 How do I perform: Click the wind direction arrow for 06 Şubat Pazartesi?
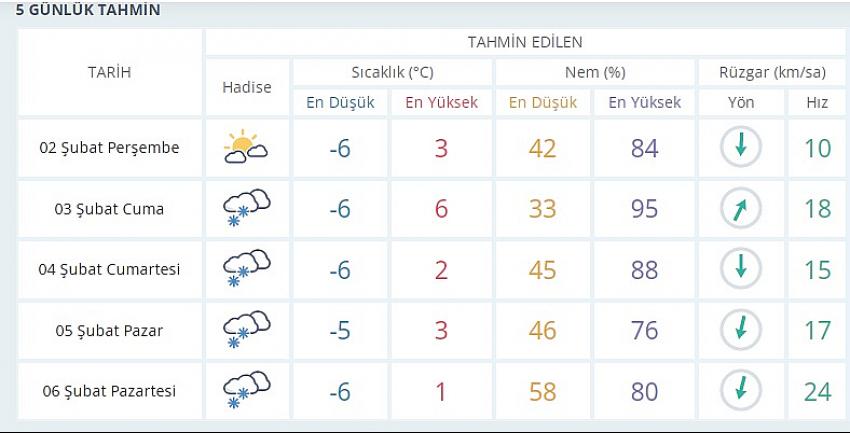coord(740,391)
